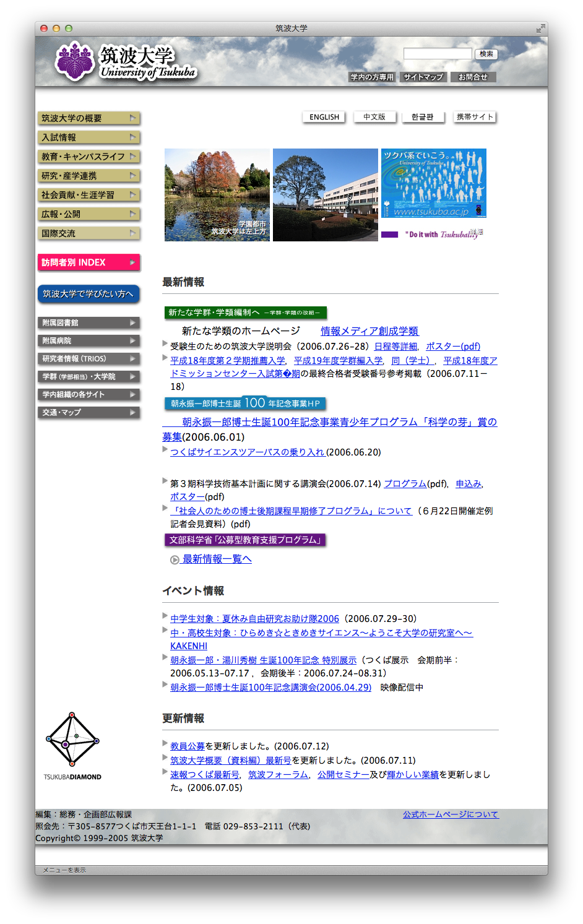Click the tree and building campus photo
583x924 pixels.
coord(326,195)
